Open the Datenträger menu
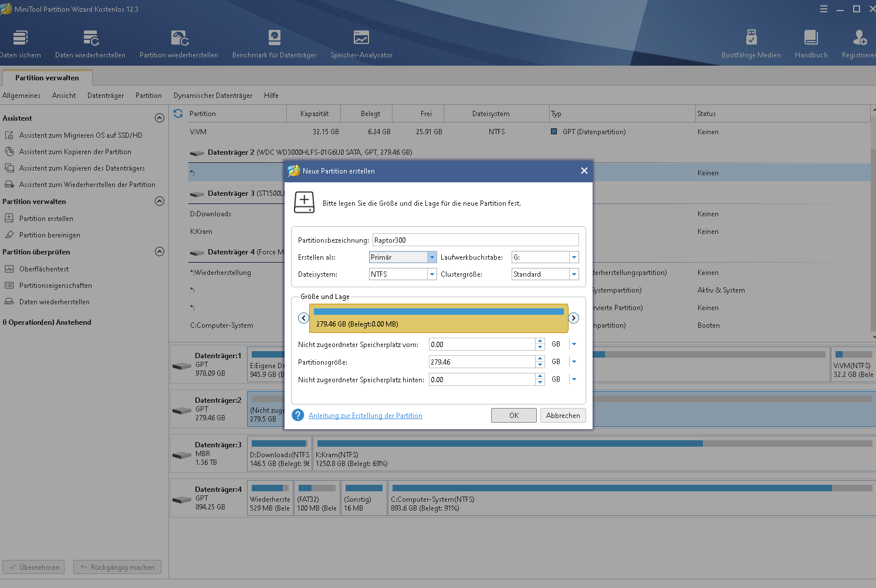 tap(106, 96)
